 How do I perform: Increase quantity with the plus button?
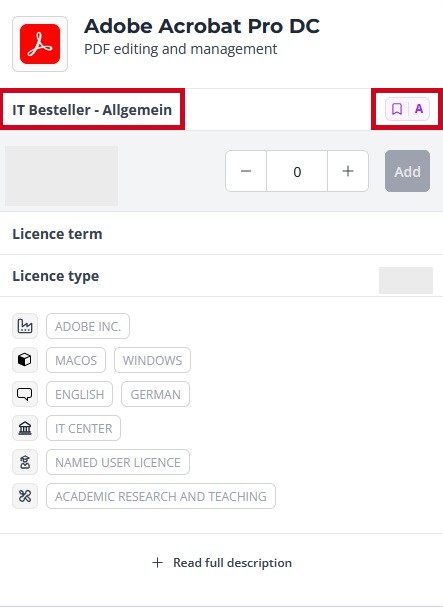(348, 171)
